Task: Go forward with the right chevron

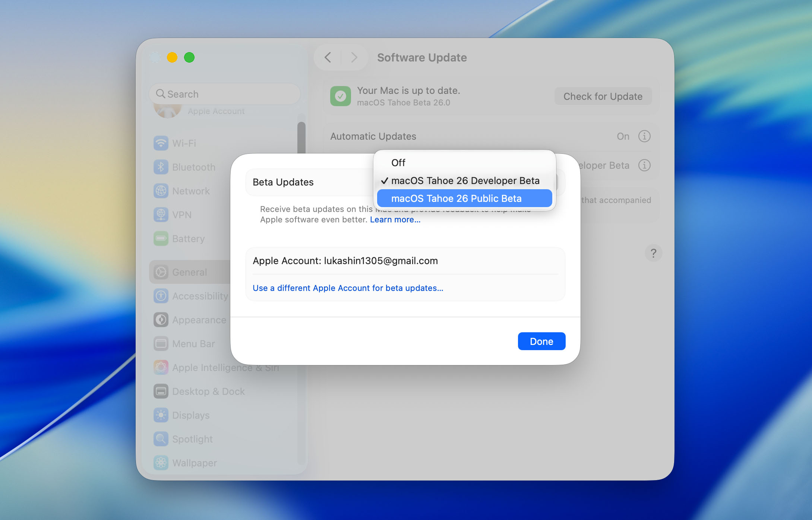Action: 354,57
